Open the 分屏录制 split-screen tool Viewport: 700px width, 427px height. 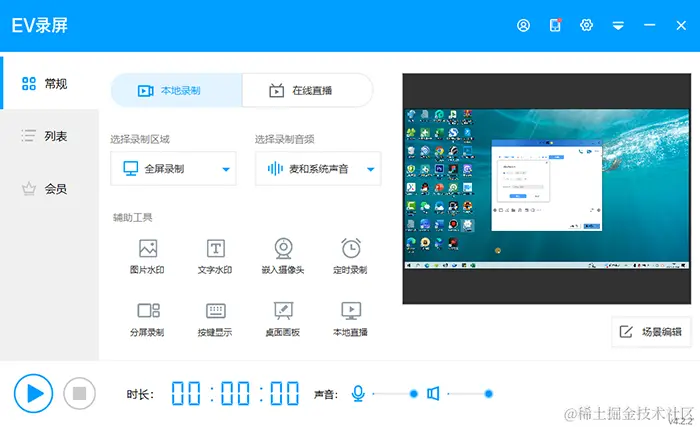click(x=147, y=319)
